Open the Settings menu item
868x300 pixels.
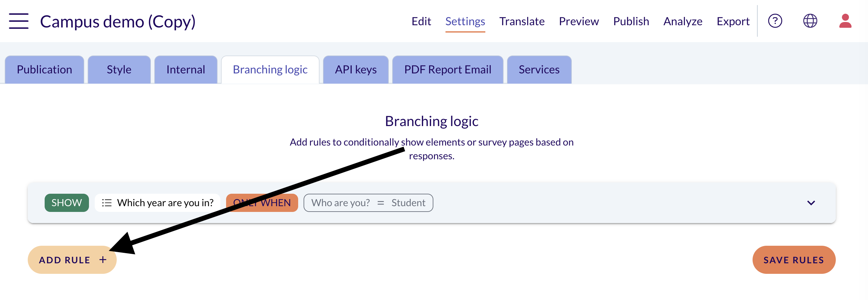tap(465, 21)
